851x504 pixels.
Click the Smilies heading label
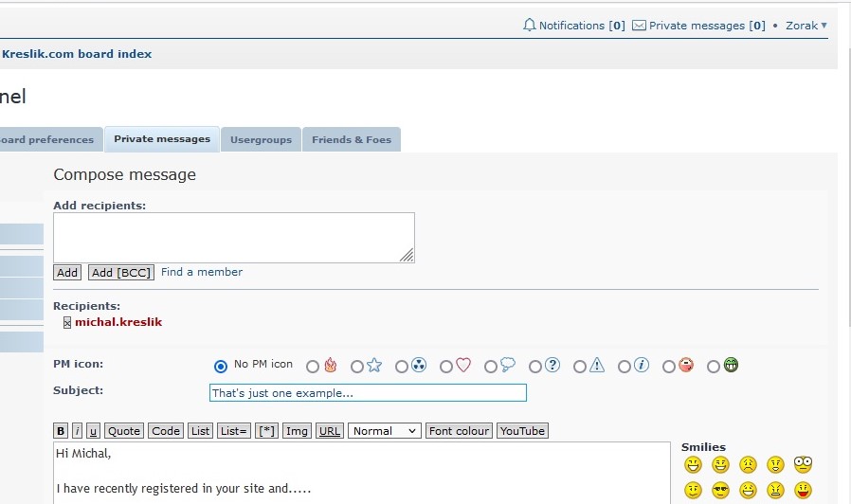click(703, 447)
